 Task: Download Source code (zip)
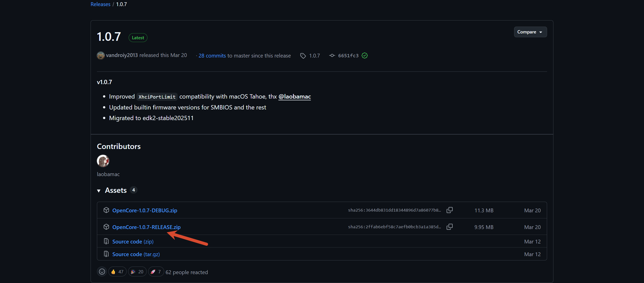click(133, 242)
